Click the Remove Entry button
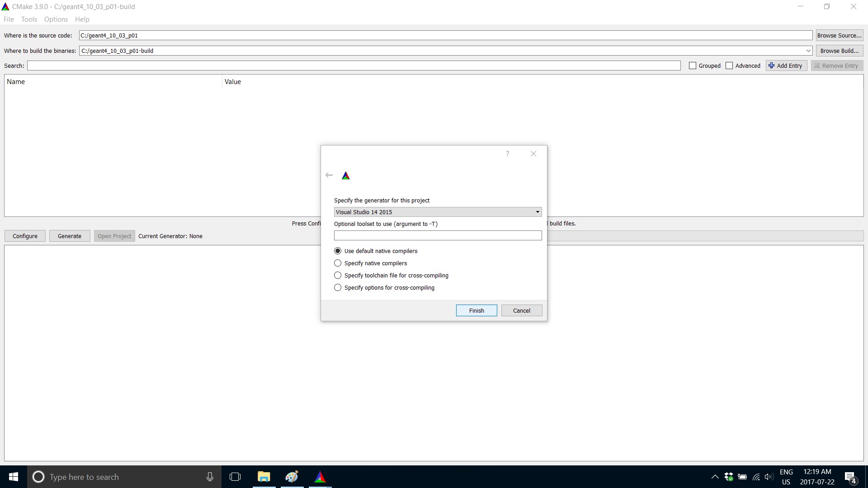The width and height of the screenshot is (868, 488). pyautogui.click(x=837, y=66)
